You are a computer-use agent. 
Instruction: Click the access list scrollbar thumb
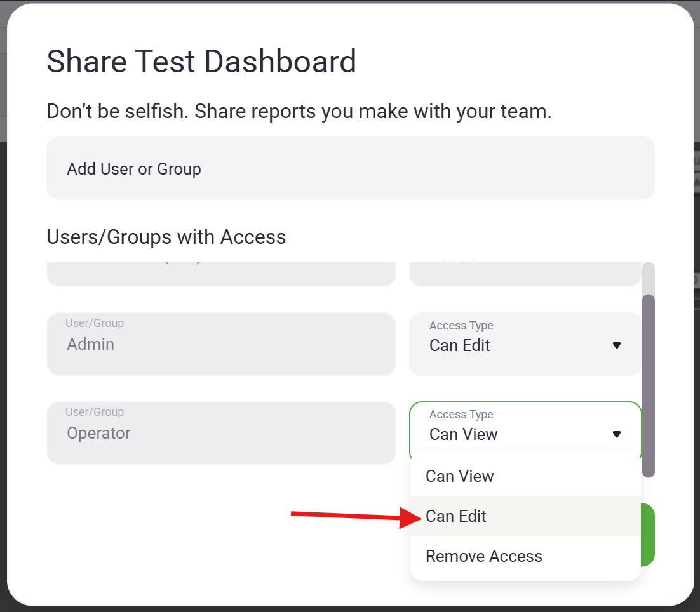(649, 385)
